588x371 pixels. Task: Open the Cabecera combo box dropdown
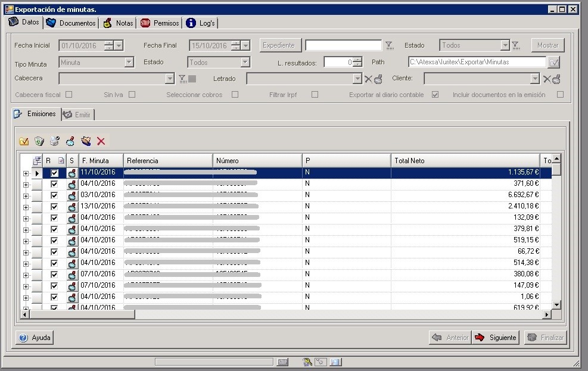click(x=169, y=79)
